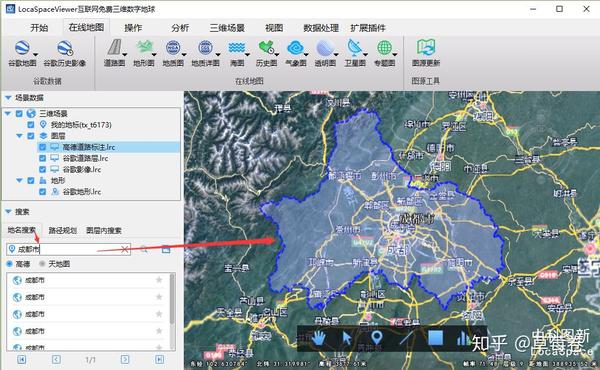Select the 地质详图 icon
Viewport: 600px width, 370px height.
[x=205, y=47]
